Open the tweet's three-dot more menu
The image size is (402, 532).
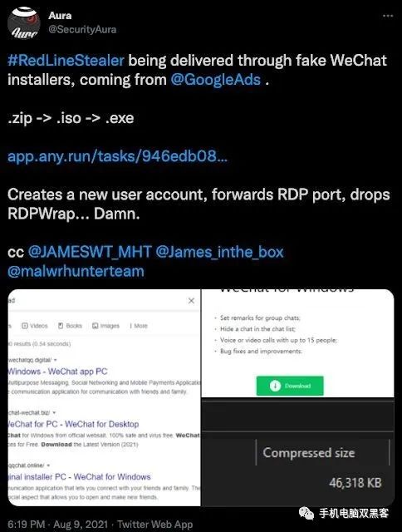(388, 16)
